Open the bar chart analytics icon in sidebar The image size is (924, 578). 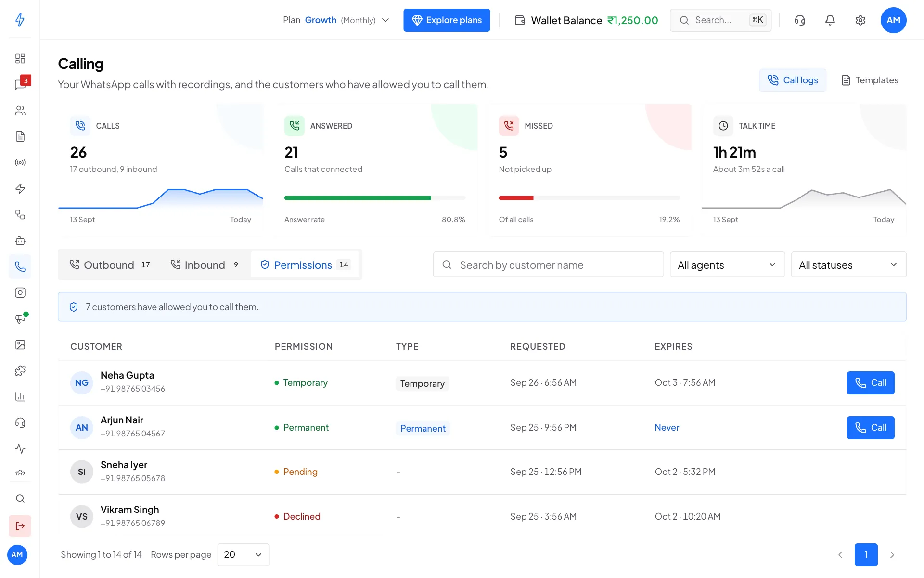click(x=20, y=396)
